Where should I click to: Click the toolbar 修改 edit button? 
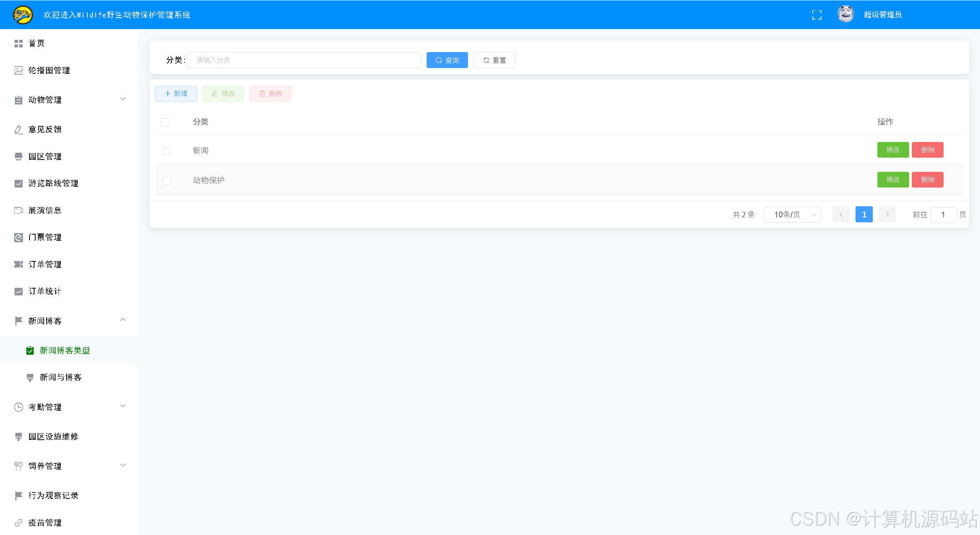tap(223, 94)
